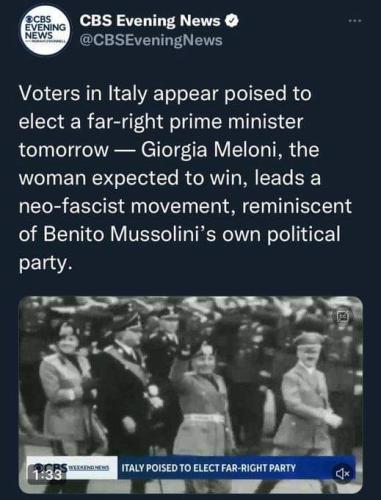Click the blue verified checkmark badge
381x500 pixels.
(x=232, y=22)
